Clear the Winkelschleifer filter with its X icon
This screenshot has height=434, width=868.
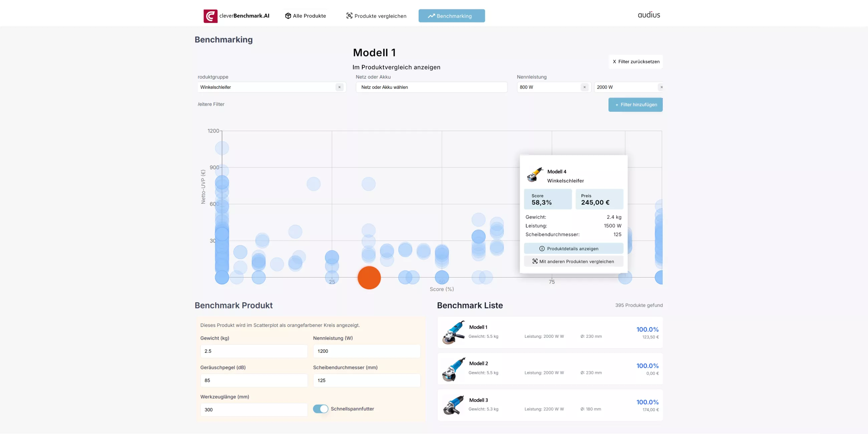[x=339, y=87]
